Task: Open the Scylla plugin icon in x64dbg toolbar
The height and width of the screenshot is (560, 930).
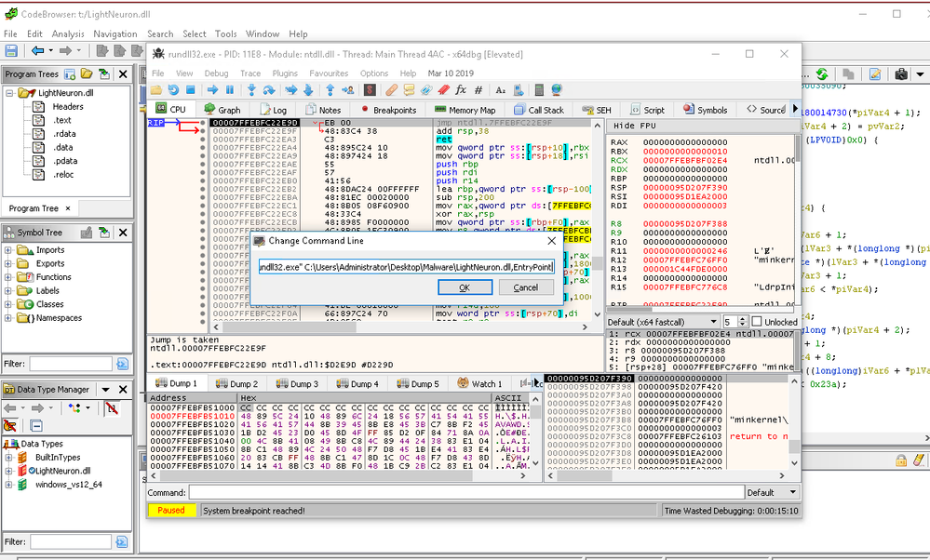Action: (370, 90)
